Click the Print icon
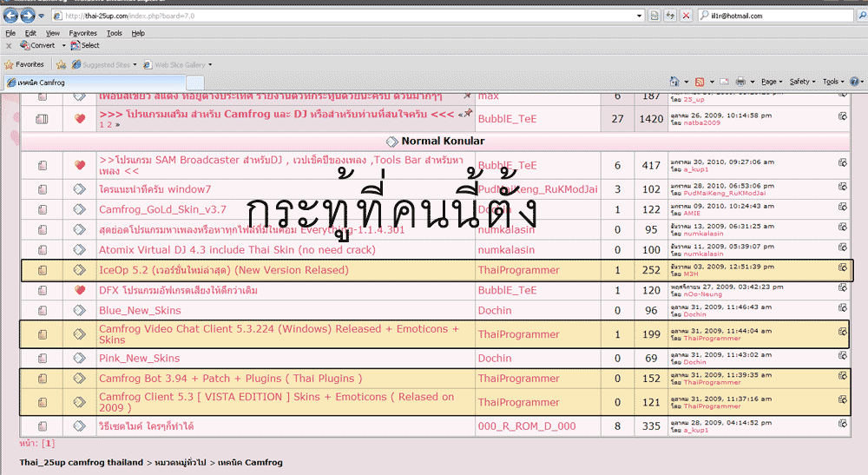Viewport: 868px width, 475px height. coord(740,82)
